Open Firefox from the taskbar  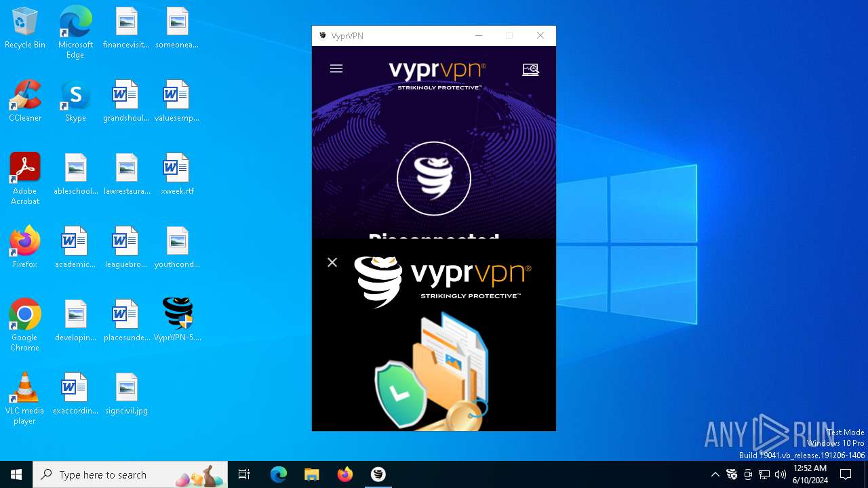point(345,474)
